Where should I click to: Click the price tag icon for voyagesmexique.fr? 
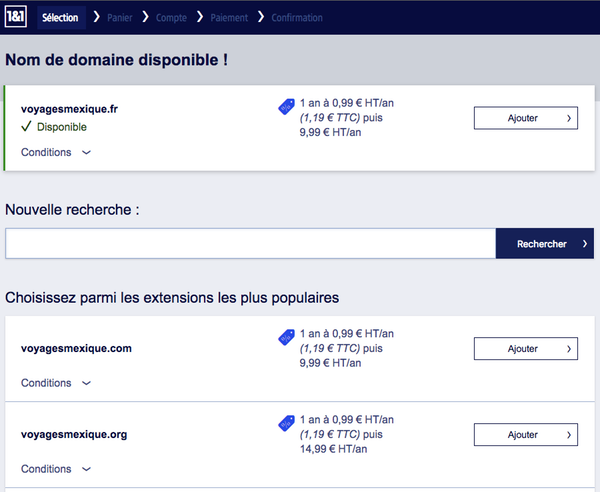tap(286, 108)
